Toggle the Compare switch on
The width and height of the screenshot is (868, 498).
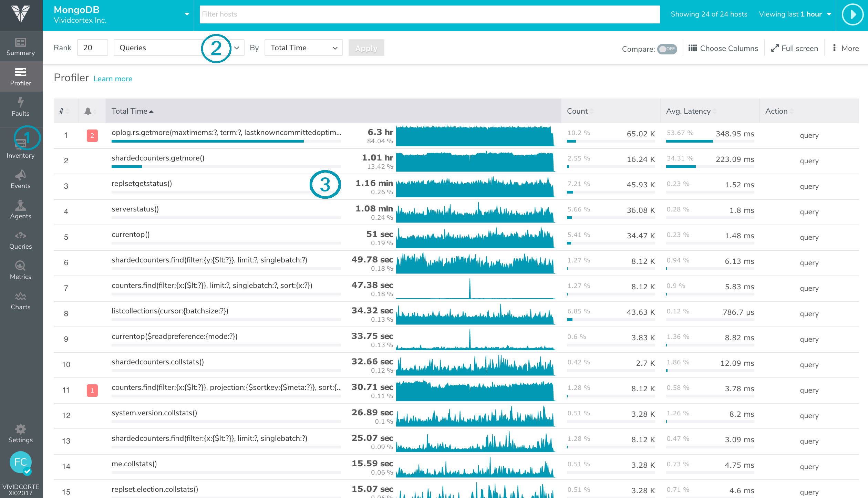667,49
